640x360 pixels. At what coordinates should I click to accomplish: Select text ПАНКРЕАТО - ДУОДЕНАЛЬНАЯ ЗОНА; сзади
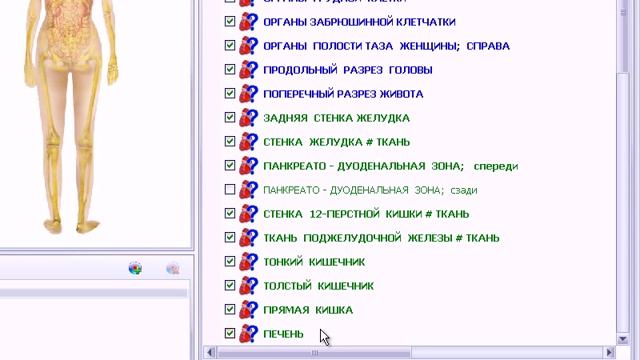(370, 190)
